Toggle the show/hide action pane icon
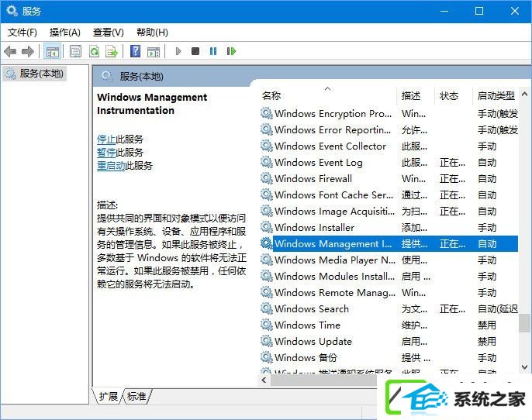The height and width of the screenshot is (420, 532). 154,51
